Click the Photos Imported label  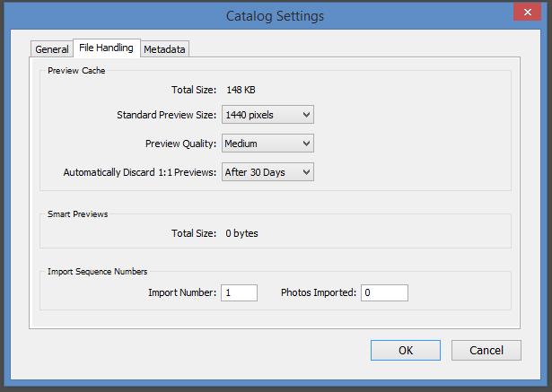pyautogui.click(x=319, y=292)
